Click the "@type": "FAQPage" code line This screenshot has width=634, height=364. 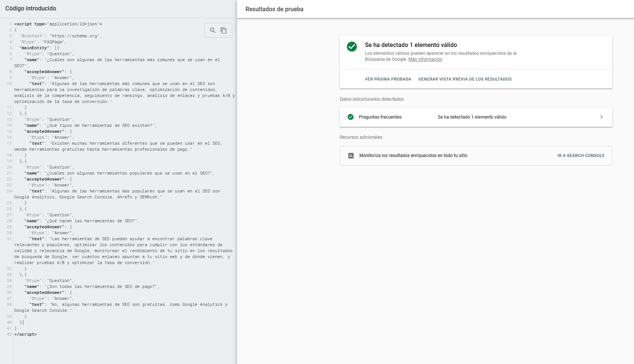[x=43, y=42]
